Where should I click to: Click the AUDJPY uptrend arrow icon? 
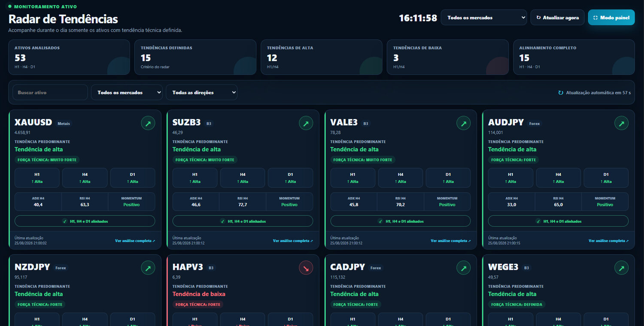pos(622,123)
